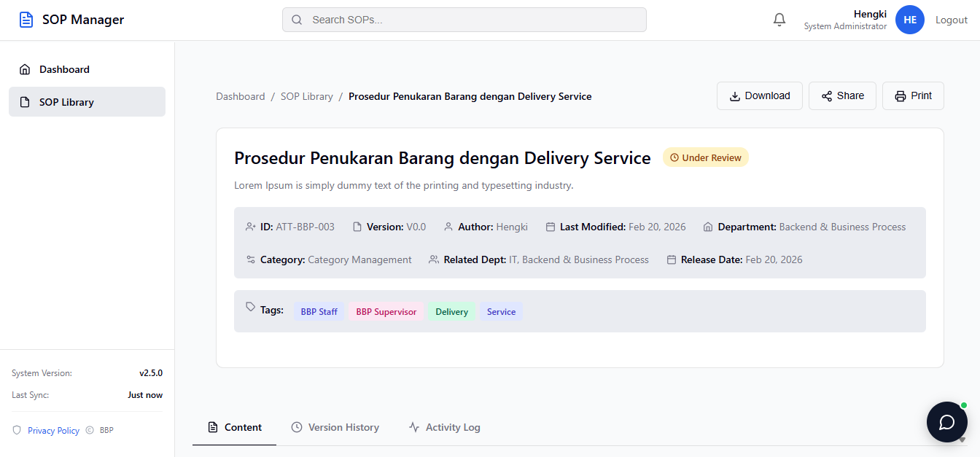Click the Just now sync value
This screenshot has width=980, height=457.
145,395
